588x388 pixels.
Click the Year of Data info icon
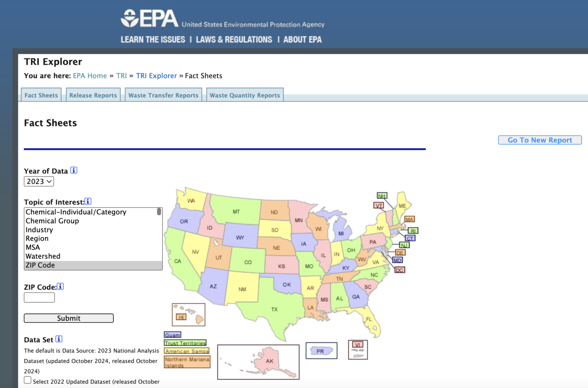[x=74, y=170]
